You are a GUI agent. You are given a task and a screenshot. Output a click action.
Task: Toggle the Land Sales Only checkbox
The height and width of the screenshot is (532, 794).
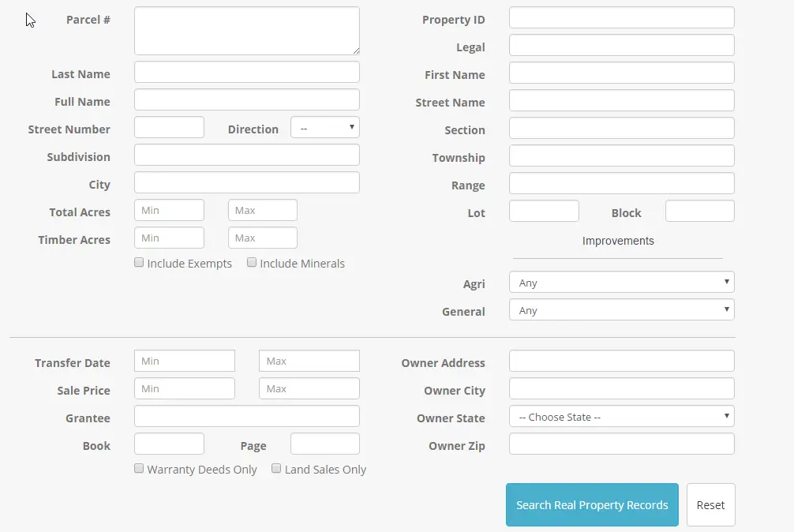[x=276, y=469]
